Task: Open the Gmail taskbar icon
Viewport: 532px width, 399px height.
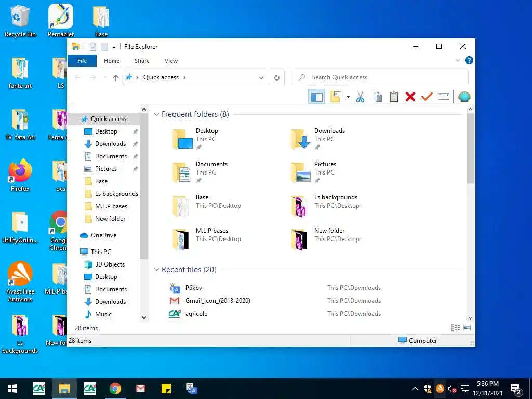Action: 140,389
